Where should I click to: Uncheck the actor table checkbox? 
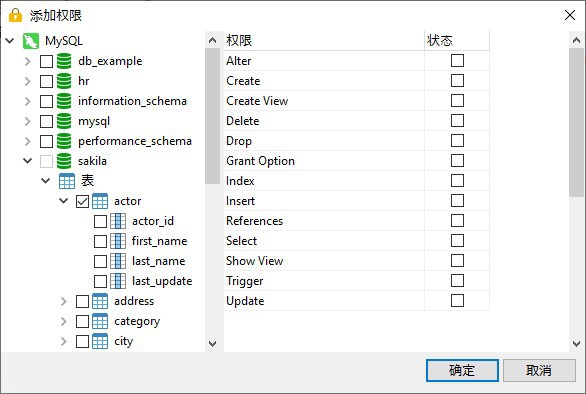click(x=82, y=201)
